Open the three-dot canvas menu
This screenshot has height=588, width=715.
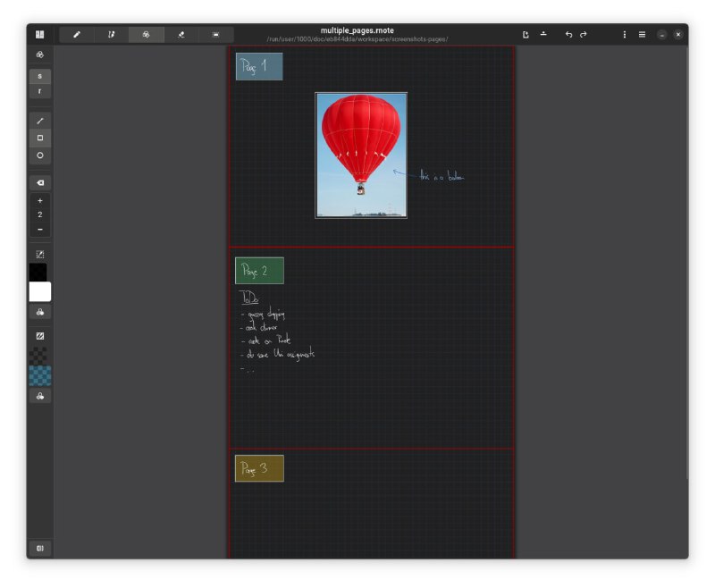pos(624,35)
